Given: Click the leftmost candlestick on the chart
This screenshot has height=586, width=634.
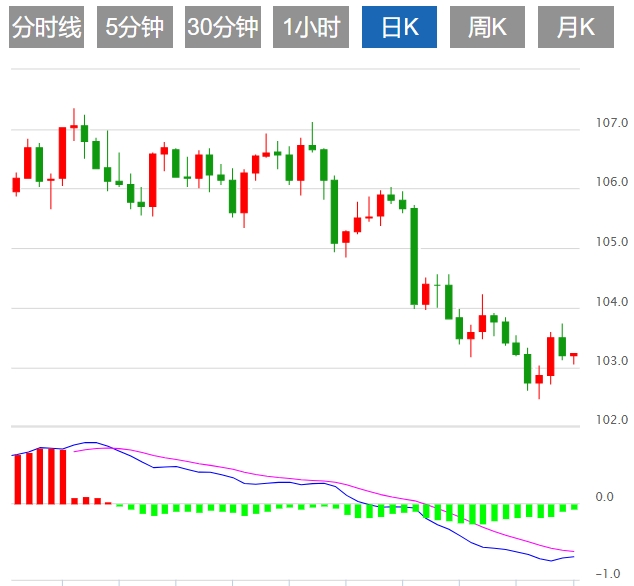Looking at the screenshot, I should click(x=16, y=184).
